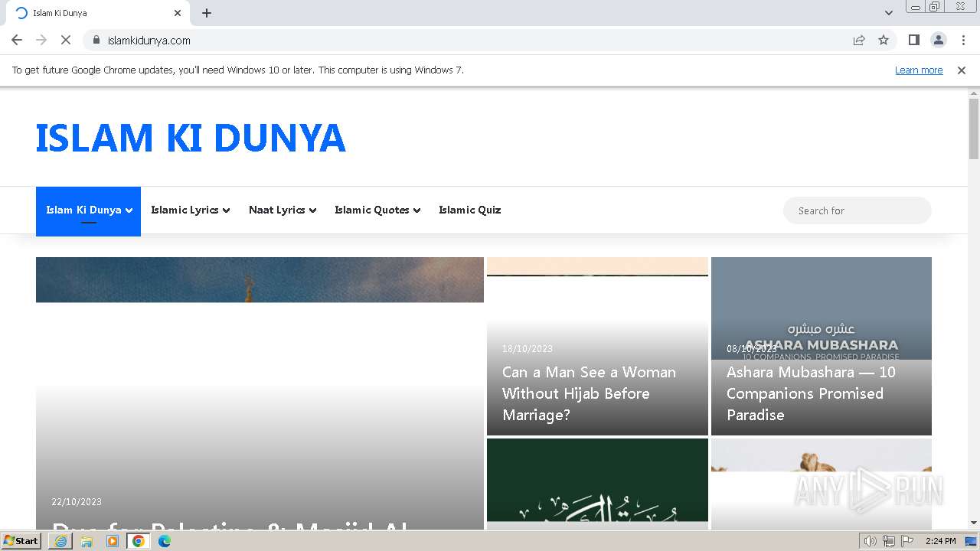The width and height of the screenshot is (980, 551).
Task: Expand the Islamic Lyrics menu
Action: (x=191, y=210)
